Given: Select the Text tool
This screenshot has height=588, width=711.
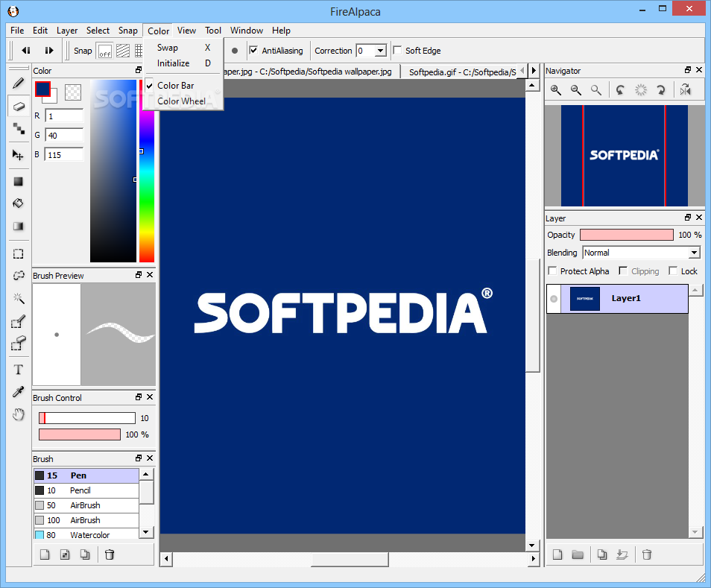Looking at the screenshot, I should [x=18, y=370].
